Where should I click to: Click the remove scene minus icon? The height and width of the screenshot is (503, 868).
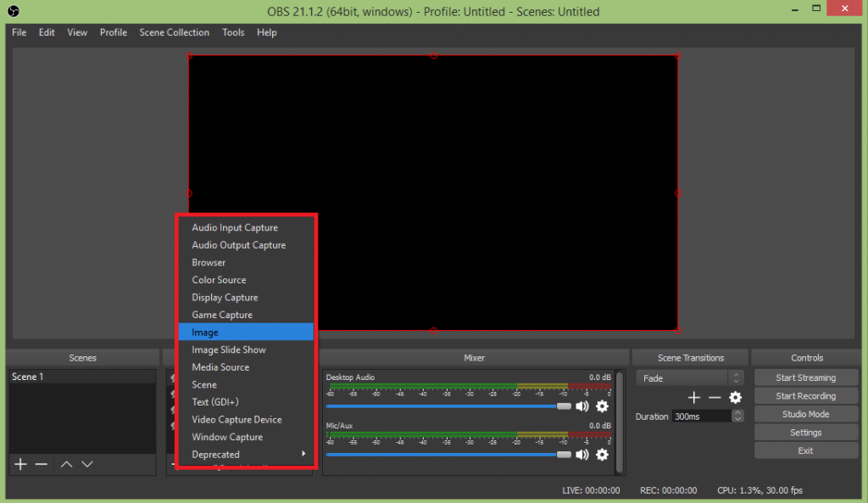[x=40, y=464]
